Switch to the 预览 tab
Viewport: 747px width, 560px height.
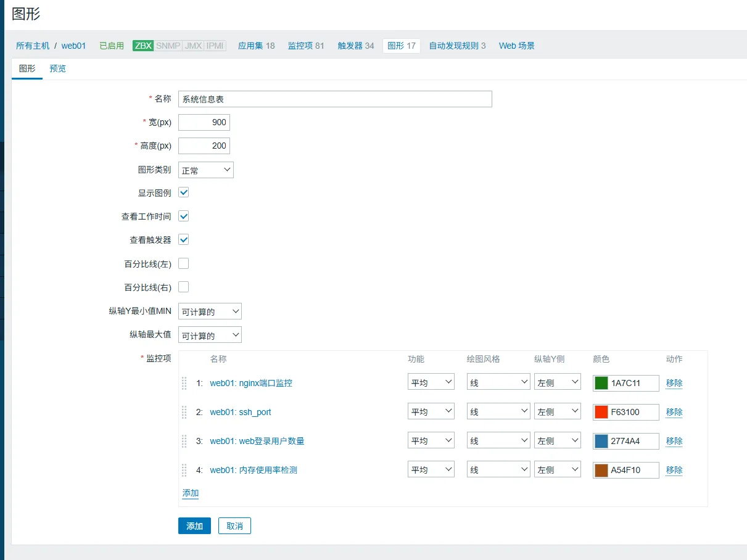58,68
